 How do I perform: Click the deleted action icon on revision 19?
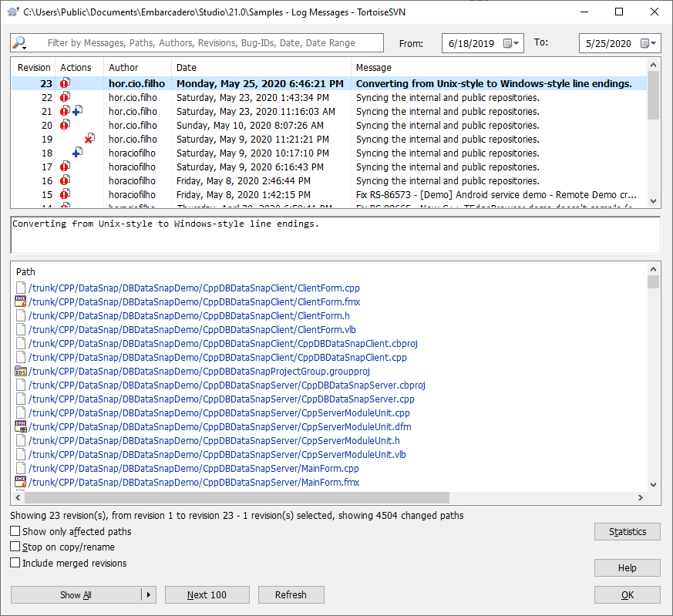pyautogui.click(x=89, y=139)
